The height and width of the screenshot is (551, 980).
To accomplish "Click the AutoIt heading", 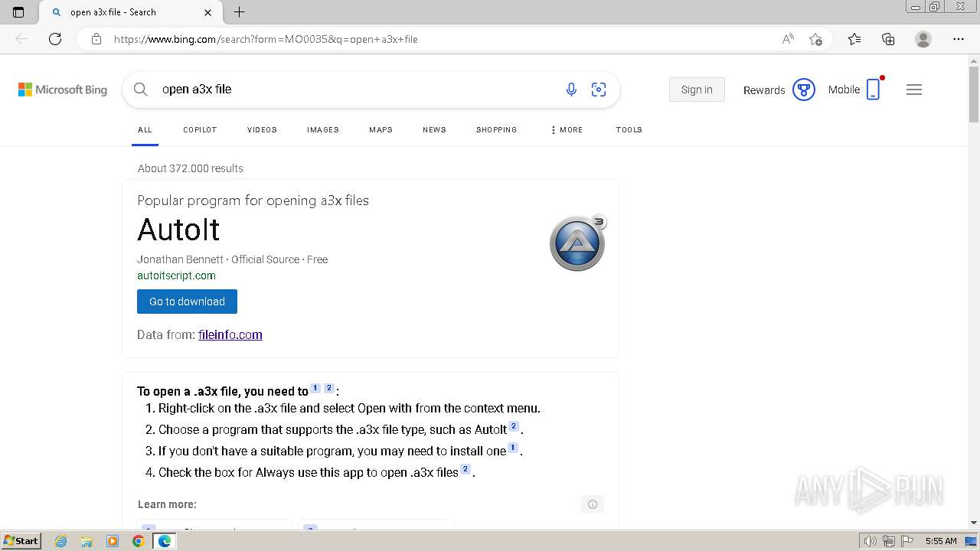I will coord(178,230).
